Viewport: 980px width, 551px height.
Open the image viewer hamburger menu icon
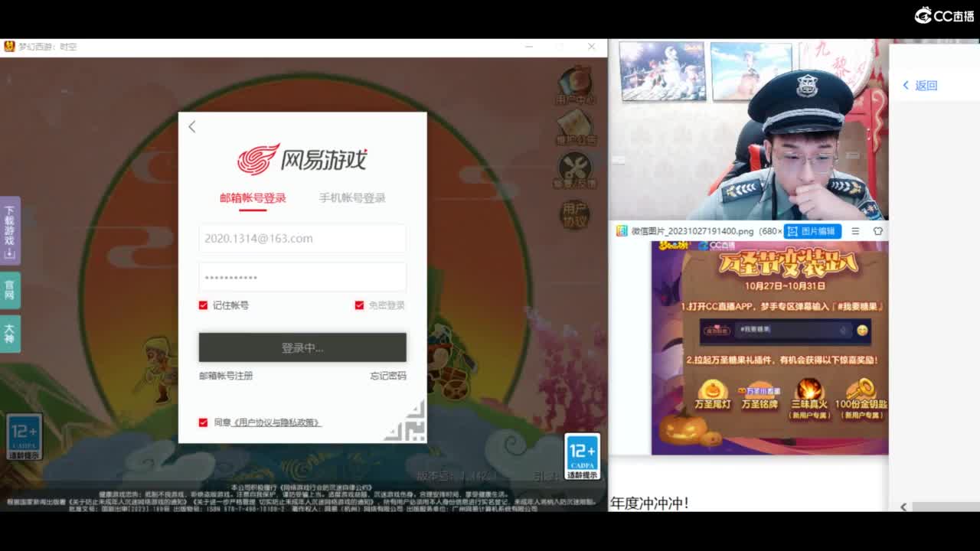855,231
